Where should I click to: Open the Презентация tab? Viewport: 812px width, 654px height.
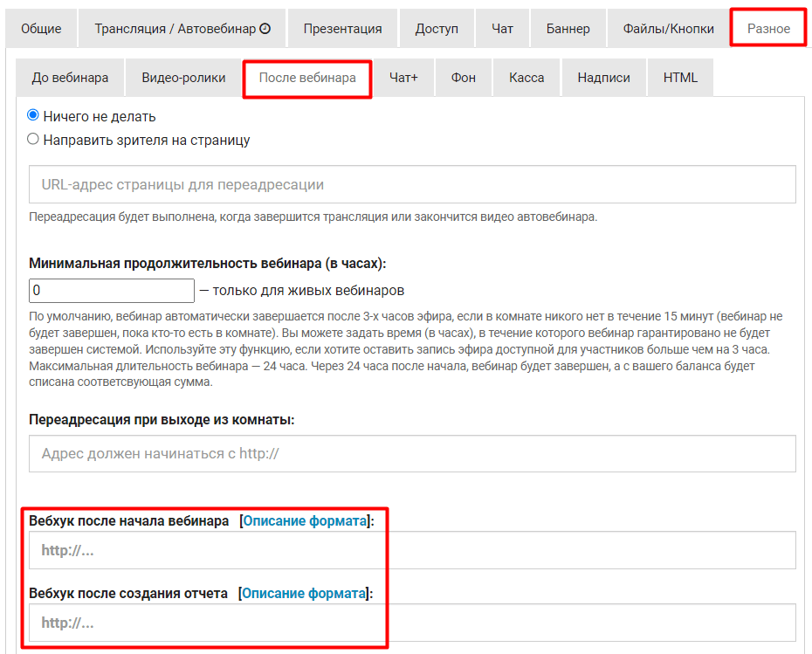tap(342, 29)
